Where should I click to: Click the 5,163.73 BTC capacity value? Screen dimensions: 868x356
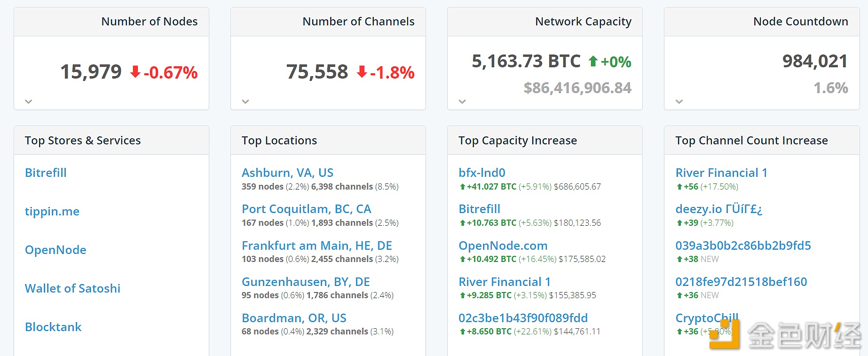tap(526, 61)
